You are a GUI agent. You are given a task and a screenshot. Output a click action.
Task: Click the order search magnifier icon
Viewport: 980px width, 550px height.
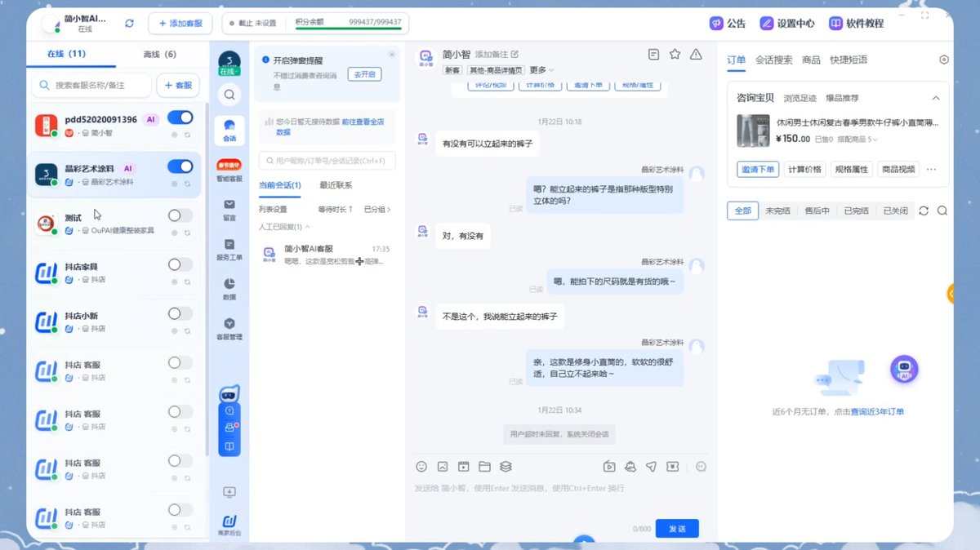(x=942, y=211)
